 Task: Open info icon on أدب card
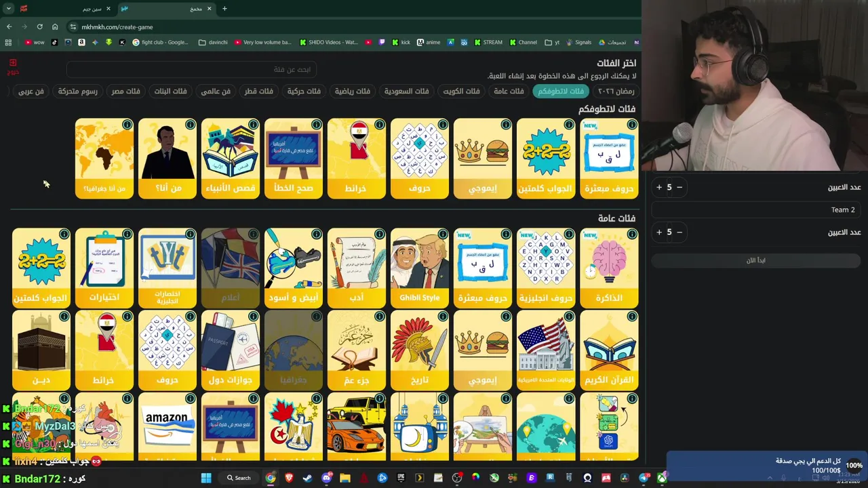(x=379, y=235)
